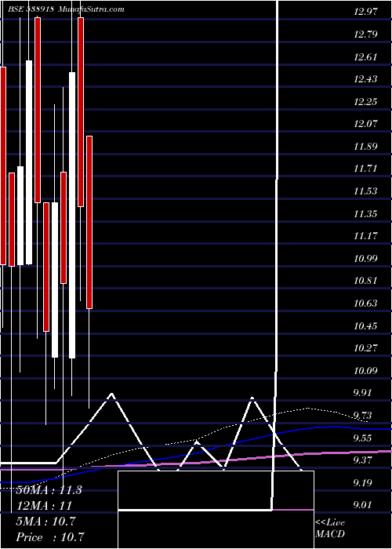Click the <<Live MACD label
Viewport: 392px width, 549px height.
pyautogui.click(x=330, y=529)
